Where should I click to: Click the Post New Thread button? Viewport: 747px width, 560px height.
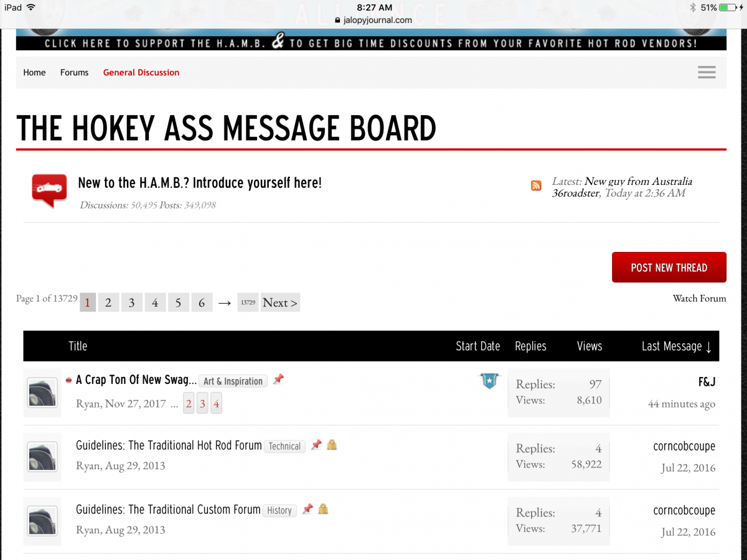669,268
